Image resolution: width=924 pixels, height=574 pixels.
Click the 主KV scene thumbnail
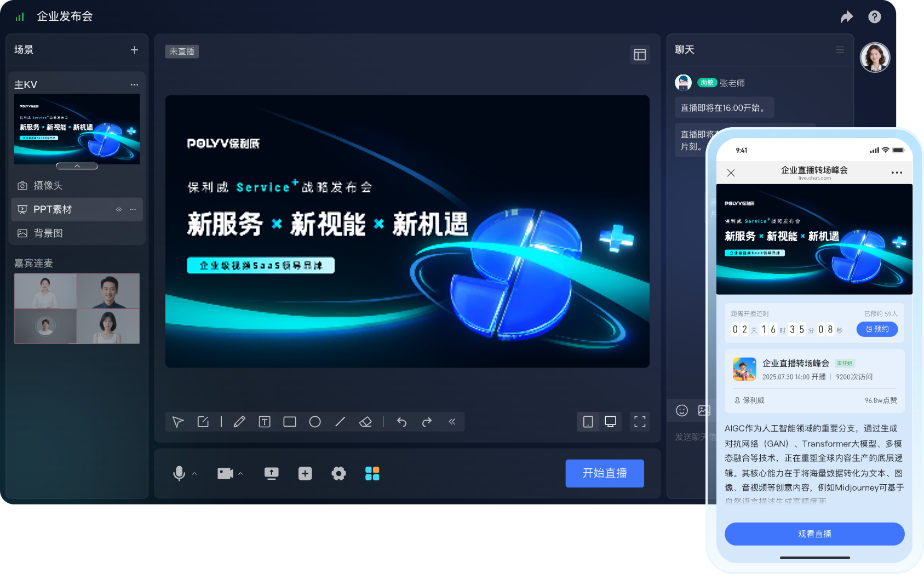pyautogui.click(x=77, y=129)
